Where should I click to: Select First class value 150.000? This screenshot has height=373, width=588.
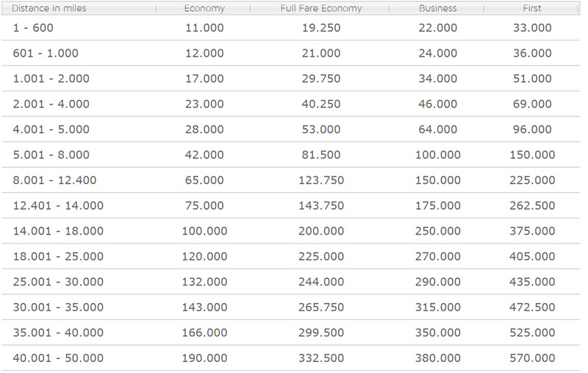[532, 154]
